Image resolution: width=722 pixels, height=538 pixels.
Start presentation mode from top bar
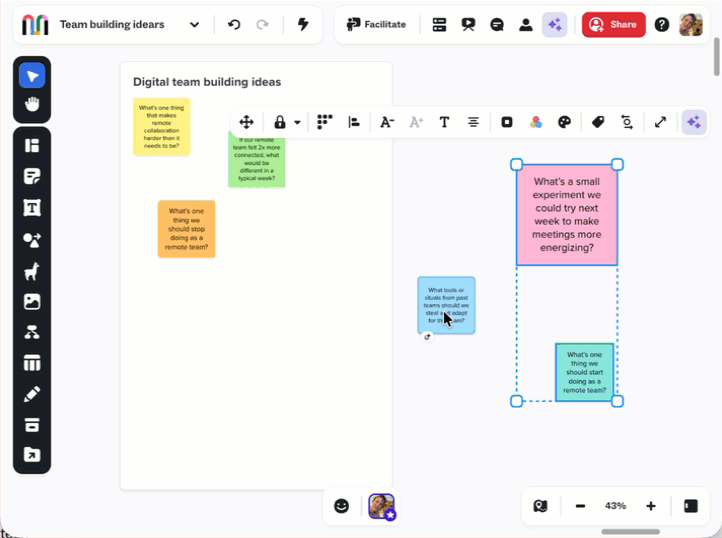pos(468,24)
